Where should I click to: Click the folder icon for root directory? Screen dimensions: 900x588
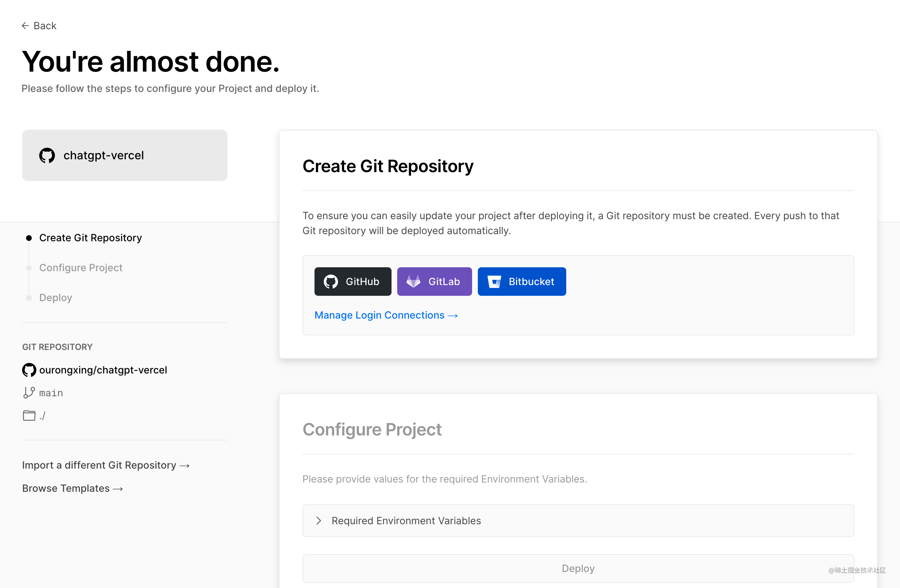pos(29,416)
